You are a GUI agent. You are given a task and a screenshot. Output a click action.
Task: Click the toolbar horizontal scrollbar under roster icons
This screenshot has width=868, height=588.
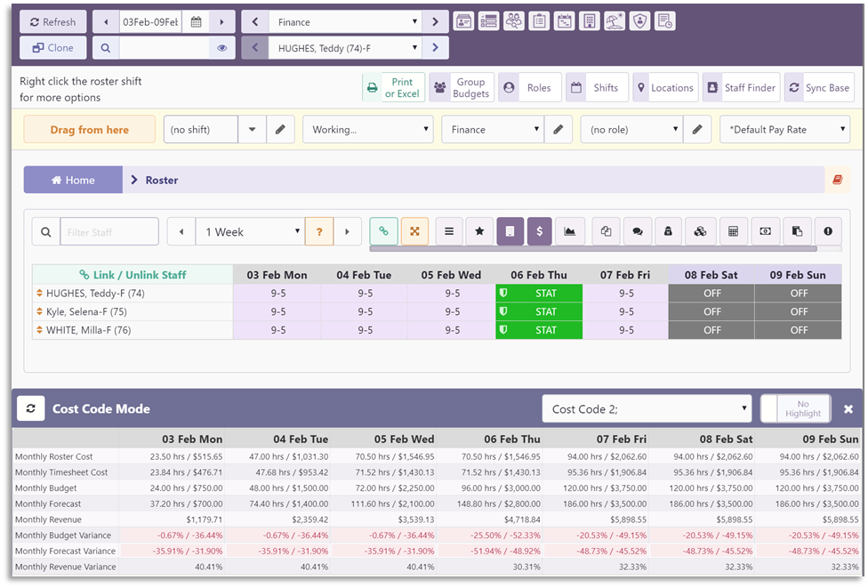click(593, 249)
